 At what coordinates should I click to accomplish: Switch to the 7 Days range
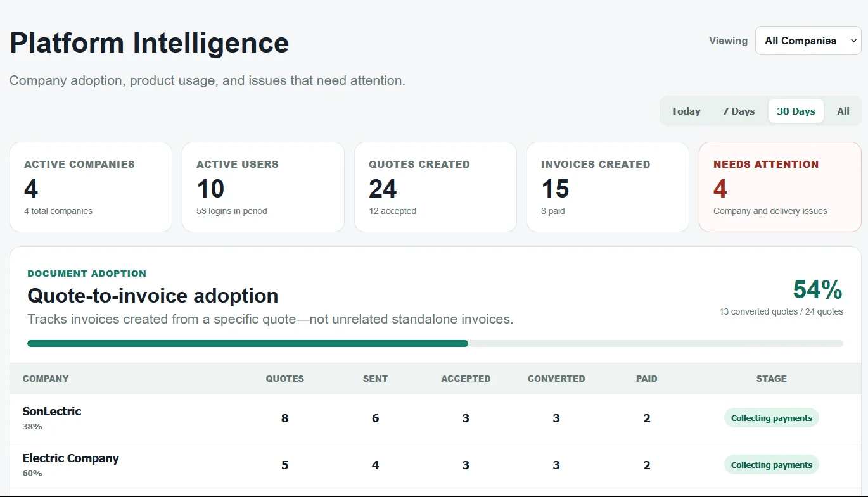(738, 111)
